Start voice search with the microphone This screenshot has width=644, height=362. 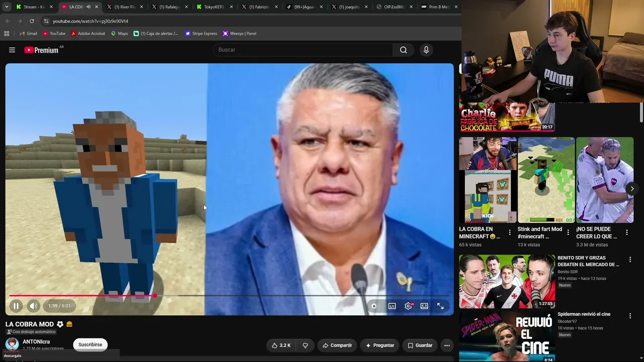coord(426,50)
